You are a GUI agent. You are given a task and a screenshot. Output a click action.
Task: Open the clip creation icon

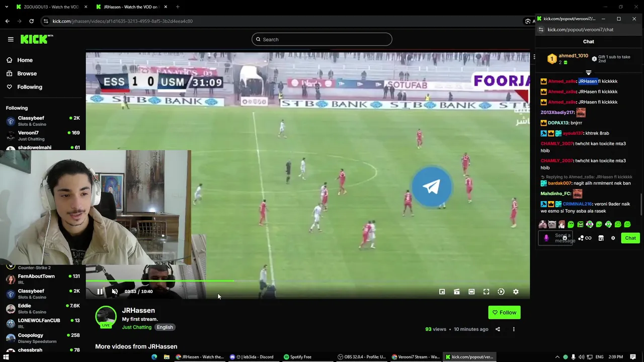coord(457,292)
